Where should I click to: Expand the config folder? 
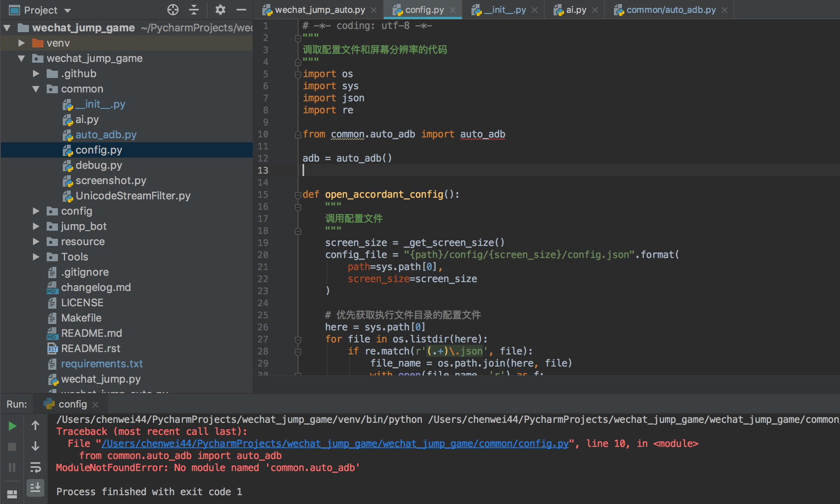[36, 211]
